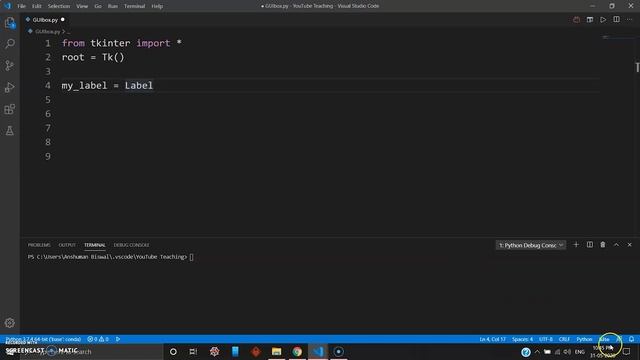Open the Manage gear in activity bar
This screenshot has height=360, width=640.
pos(10,323)
